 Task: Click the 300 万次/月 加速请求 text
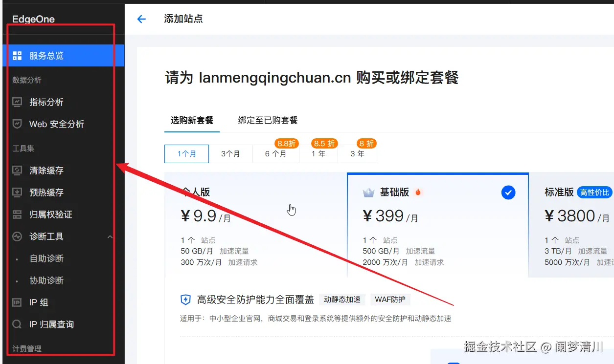tap(219, 262)
